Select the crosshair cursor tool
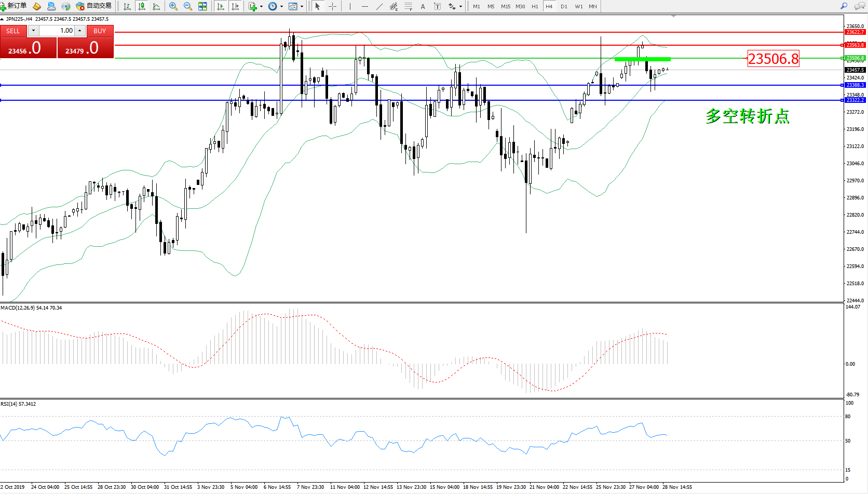868x494 pixels. point(333,6)
